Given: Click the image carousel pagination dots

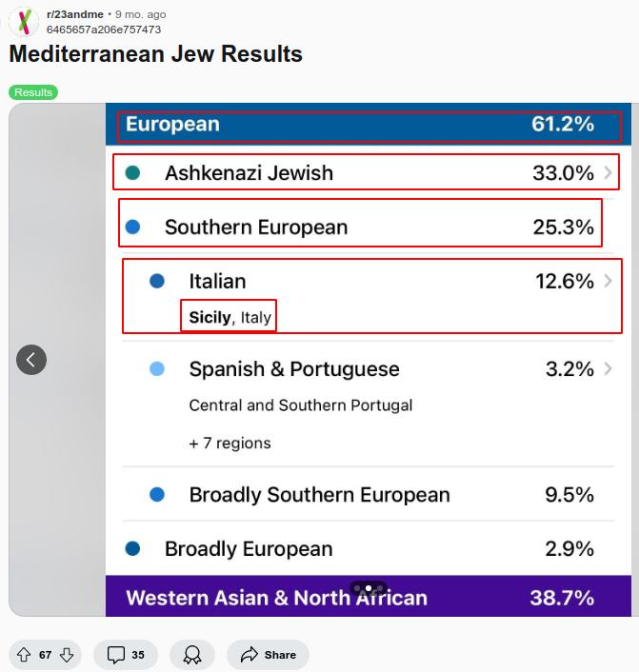Looking at the screenshot, I should 369,588.
